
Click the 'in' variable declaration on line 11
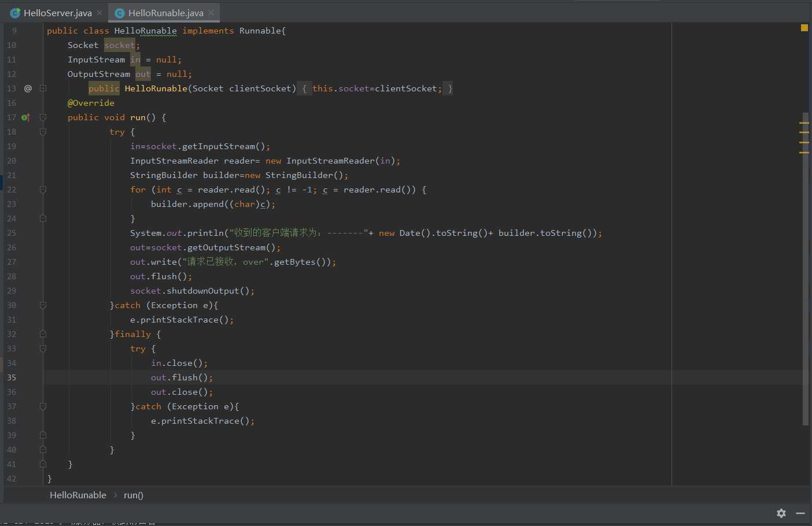135,60
